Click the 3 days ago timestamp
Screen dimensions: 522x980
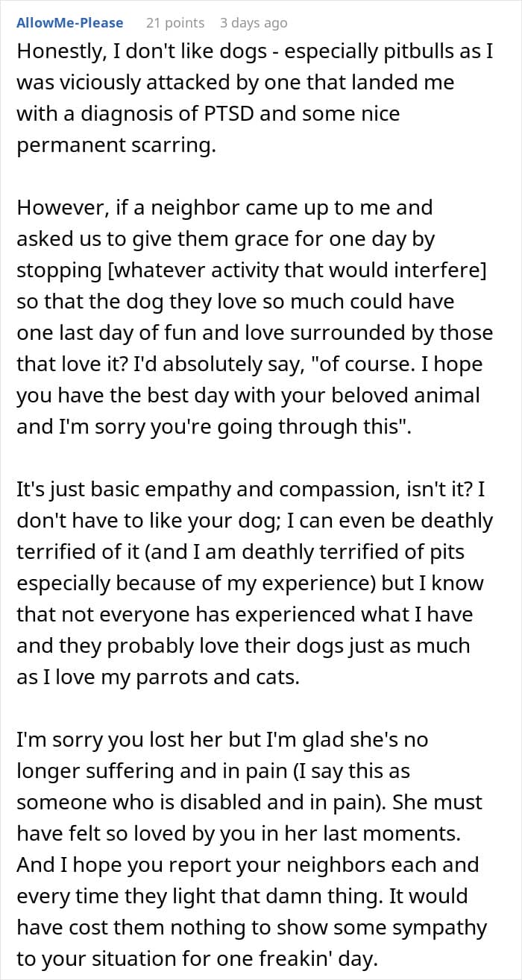point(253,23)
